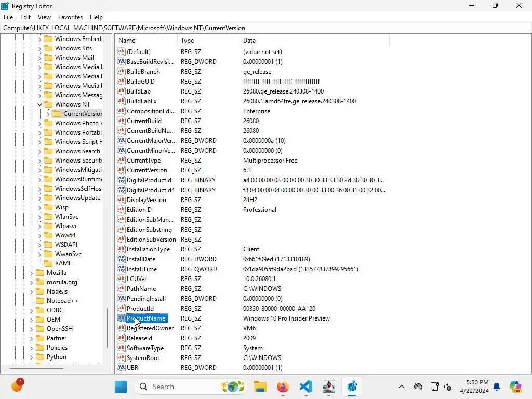
Task: Select the LCUVer value name
Action: [137, 278]
